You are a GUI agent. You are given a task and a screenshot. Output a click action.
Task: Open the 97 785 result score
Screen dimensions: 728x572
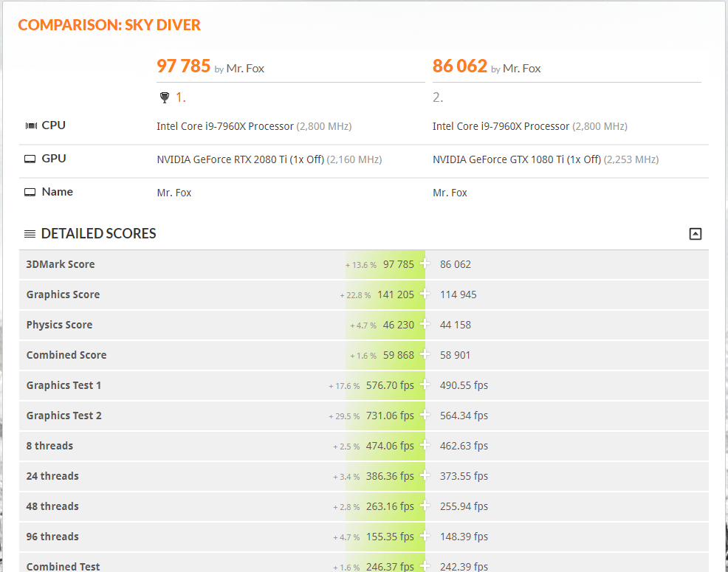(x=183, y=66)
